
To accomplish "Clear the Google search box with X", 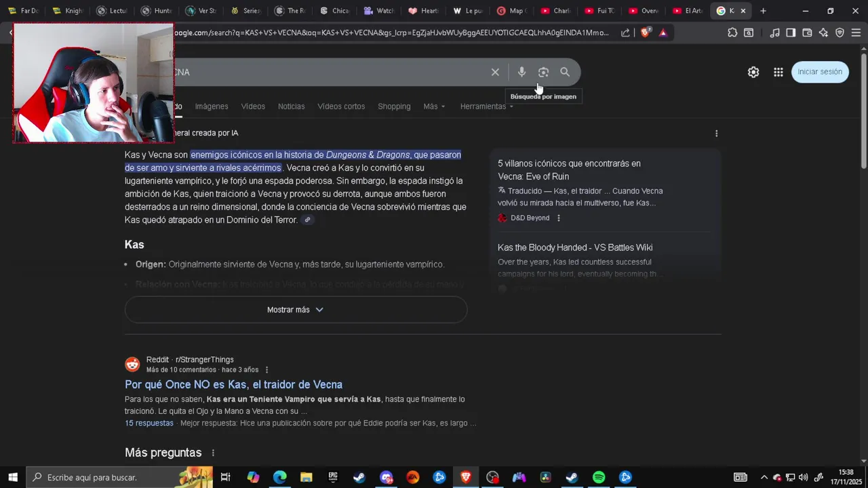I will (x=495, y=72).
